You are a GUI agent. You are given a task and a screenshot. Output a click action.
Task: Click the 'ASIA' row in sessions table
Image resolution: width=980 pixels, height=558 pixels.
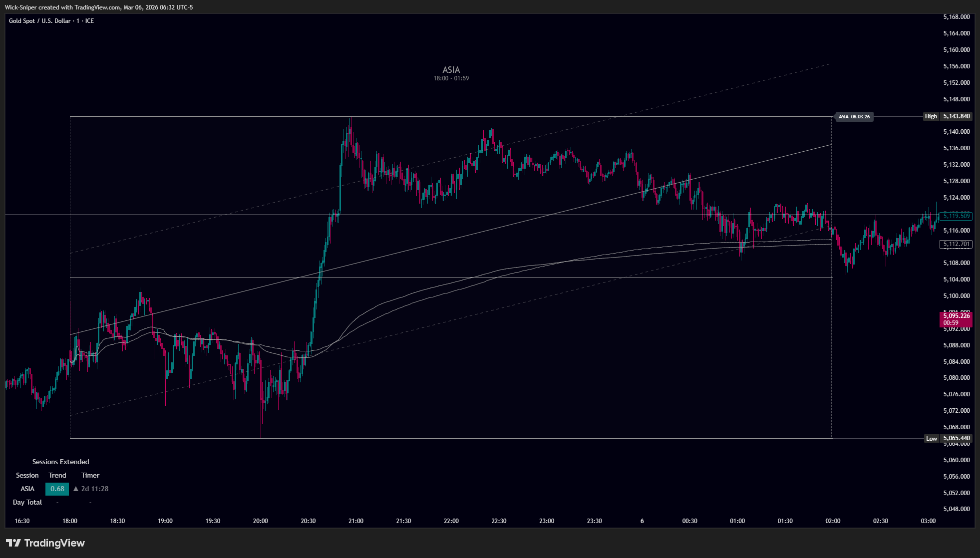coord(27,489)
